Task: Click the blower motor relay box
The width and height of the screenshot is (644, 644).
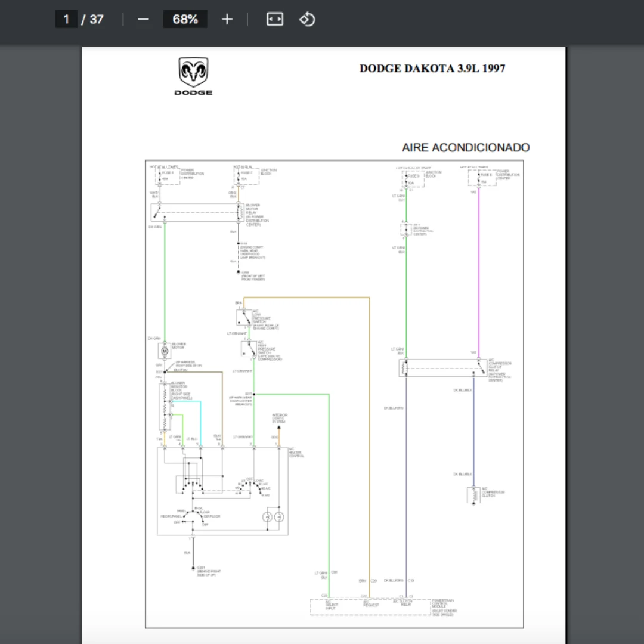Action: [x=197, y=212]
